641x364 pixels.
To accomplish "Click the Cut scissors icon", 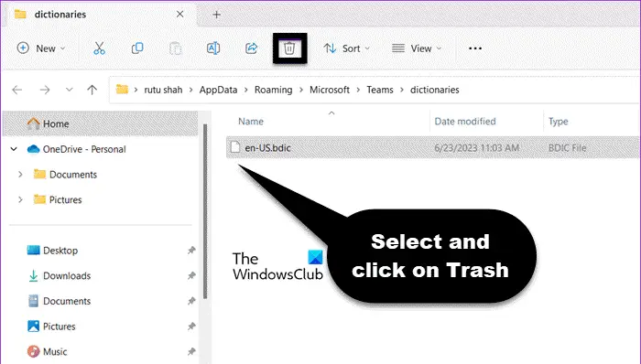I will pyautogui.click(x=99, y=48).
